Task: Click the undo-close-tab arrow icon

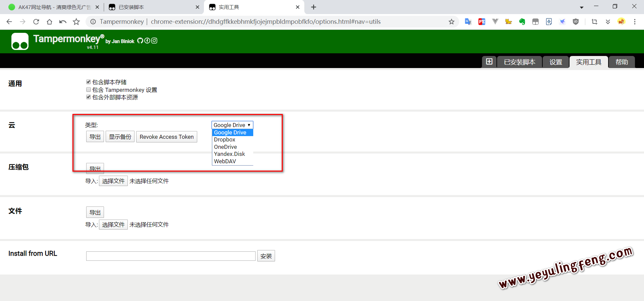Action: (x=63, y=22)
